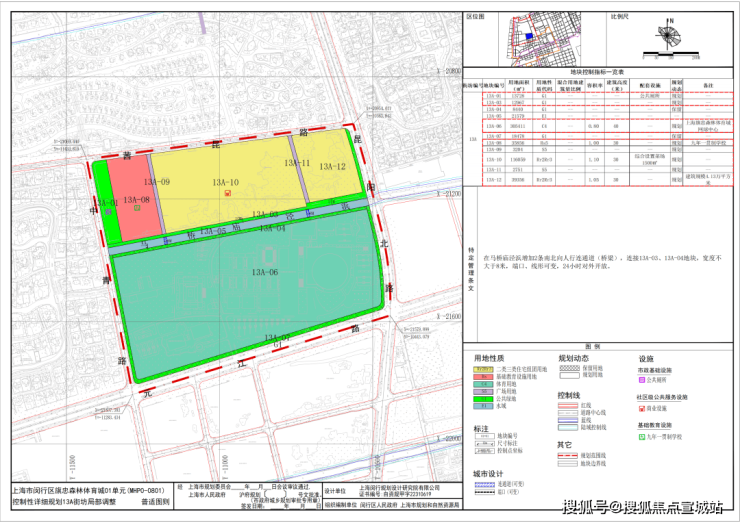Viewport: 740px width, 523px height.
Task: Click the purple public toilet icon in plot 13A-01
Action: point(108,212)
